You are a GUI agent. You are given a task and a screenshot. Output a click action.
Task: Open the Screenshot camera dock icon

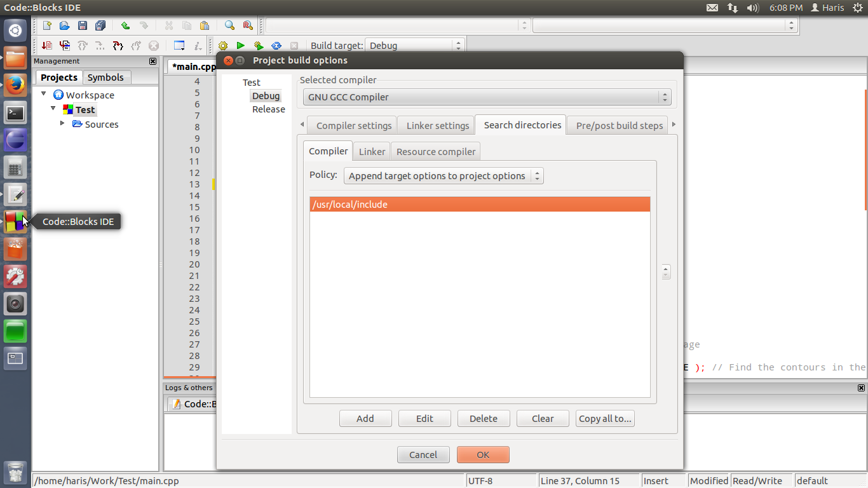click(x=16, y=304)
